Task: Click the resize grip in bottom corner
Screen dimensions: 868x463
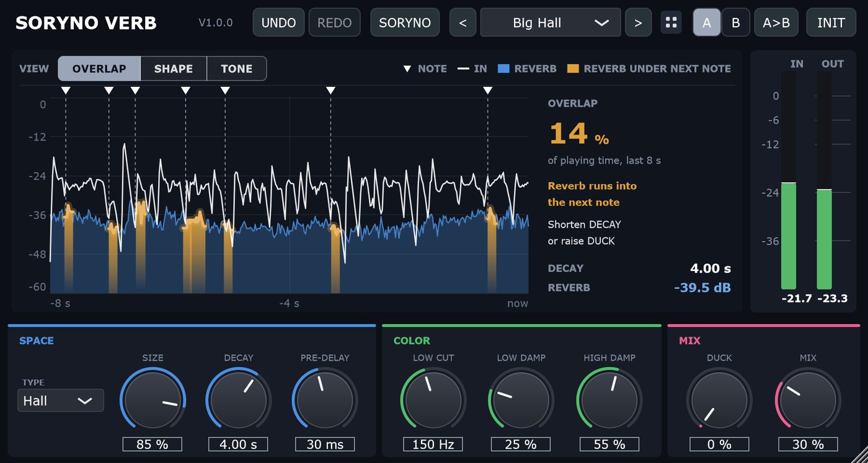Action: tap(859, 454)
